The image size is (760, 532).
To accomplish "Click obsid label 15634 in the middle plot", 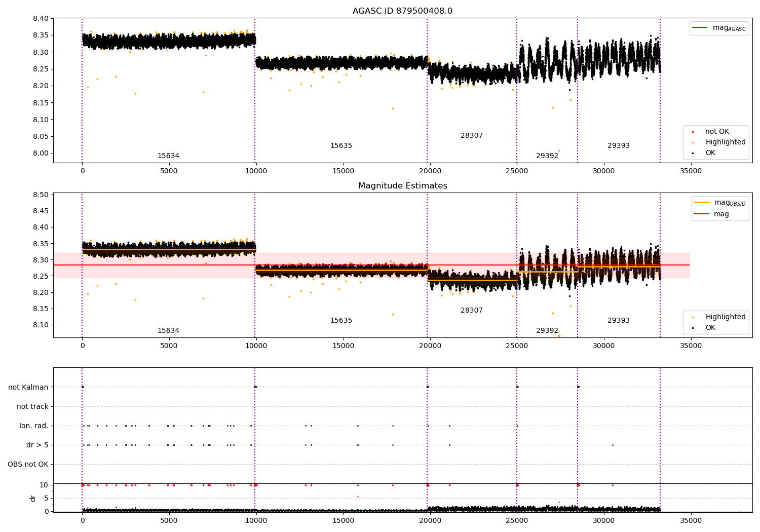I will tap(168, 331).
